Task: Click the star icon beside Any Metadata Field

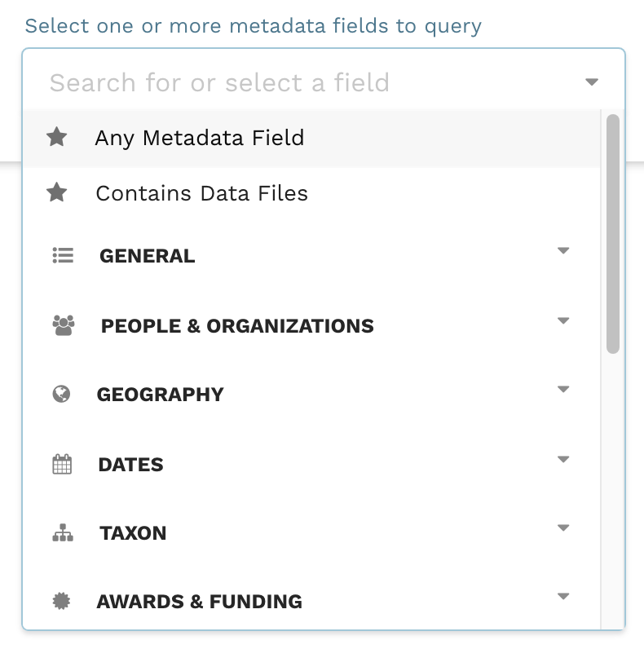Action: click(56, 137)
